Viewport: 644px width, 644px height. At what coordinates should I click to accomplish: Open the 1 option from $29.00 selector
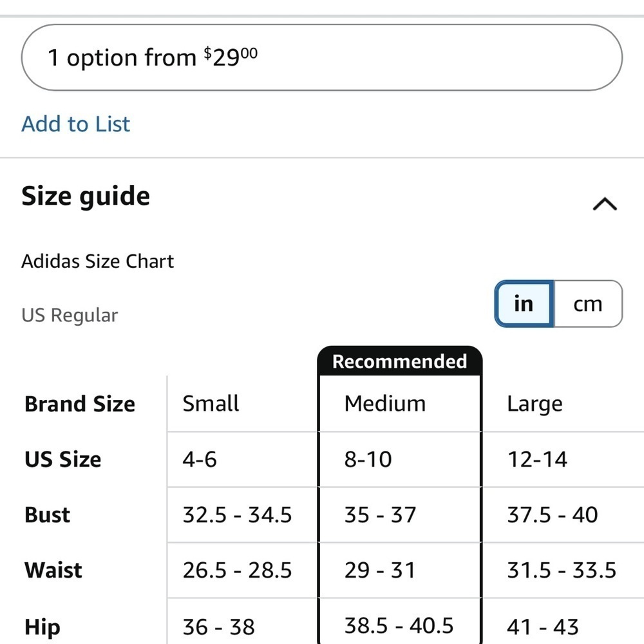(322, 57)
